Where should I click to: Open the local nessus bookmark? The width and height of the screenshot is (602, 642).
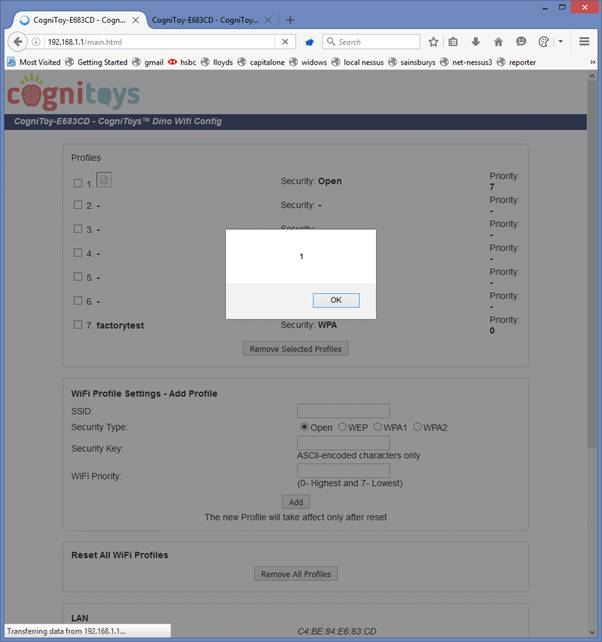[x=358, y=62]
